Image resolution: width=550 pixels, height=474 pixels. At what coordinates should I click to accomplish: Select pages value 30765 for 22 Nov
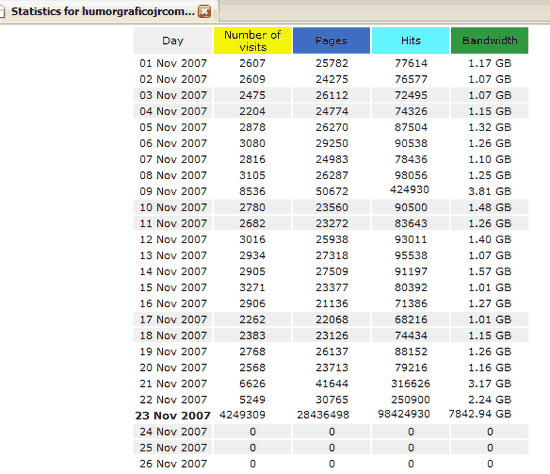pyautogui.click(x=332, y=400)
